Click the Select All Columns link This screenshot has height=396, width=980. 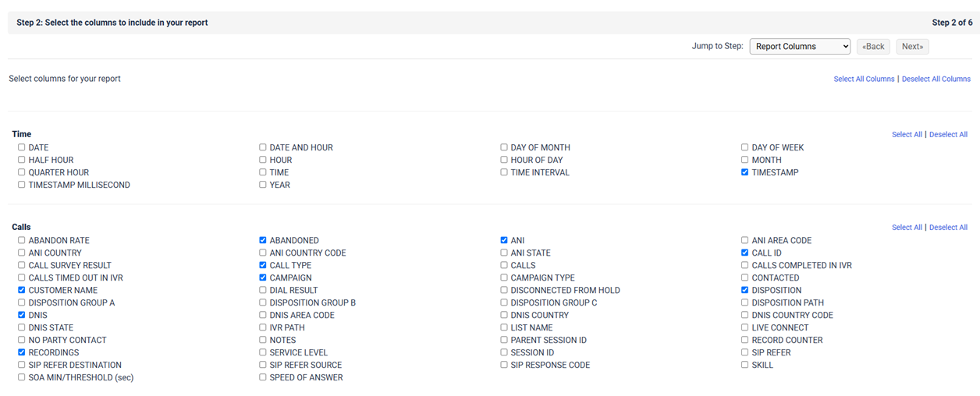[864, 79]
